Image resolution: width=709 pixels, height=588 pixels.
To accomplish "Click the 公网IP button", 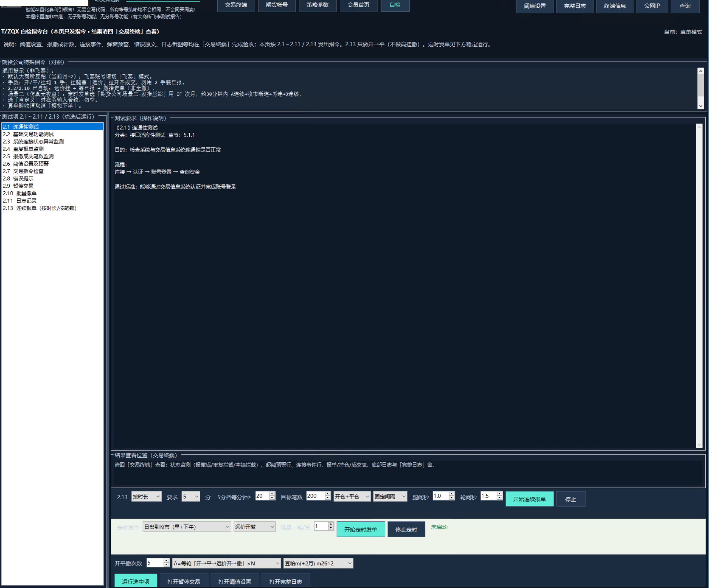I will [652, 6].
